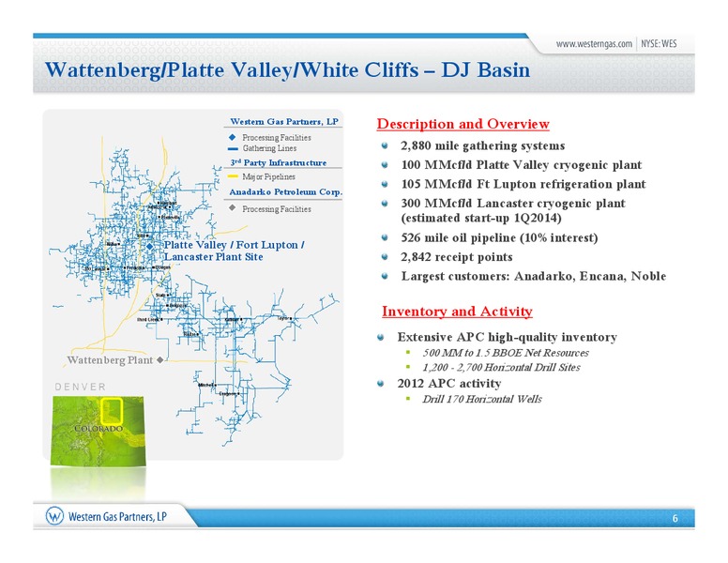Click '1,200 - 2,700 Horizontal Drill Sites'
This screenshot has height=563, width=728.
501,367
